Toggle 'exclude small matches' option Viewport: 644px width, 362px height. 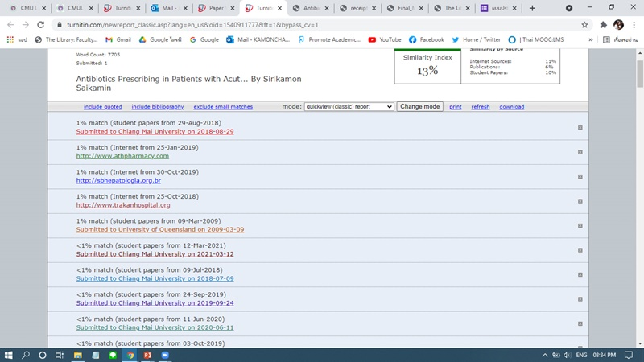tap(223, 107)
